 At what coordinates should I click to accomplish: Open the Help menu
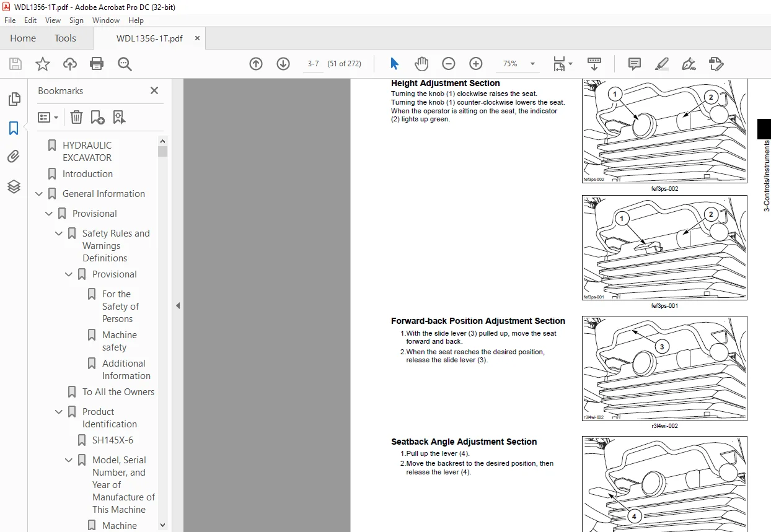(136, 20)
